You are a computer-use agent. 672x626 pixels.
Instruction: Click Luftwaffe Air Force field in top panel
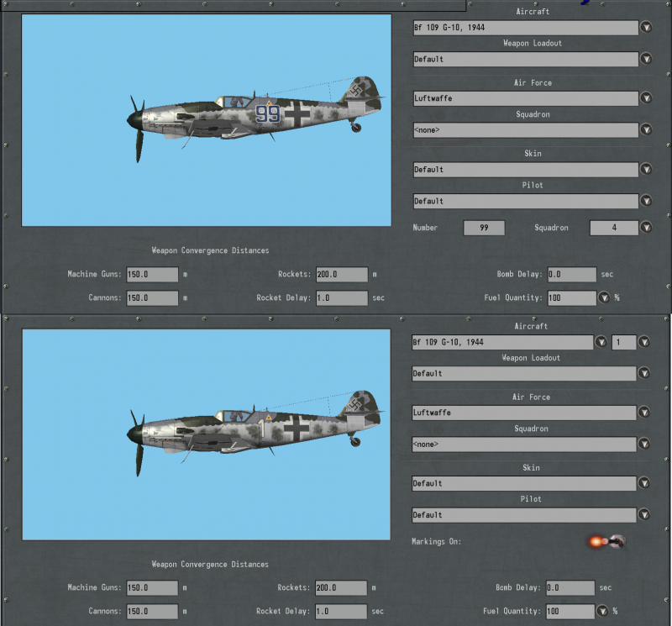[x=526, y=98]
